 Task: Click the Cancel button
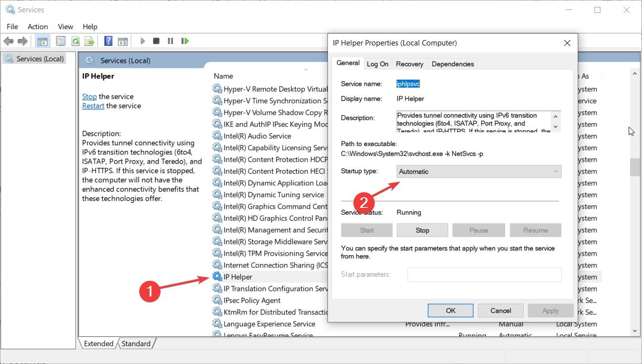[501, 311]
